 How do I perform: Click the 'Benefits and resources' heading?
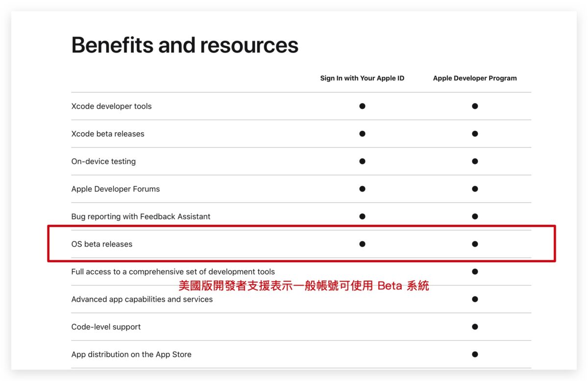pyautogui.click(x=185, y=45)
